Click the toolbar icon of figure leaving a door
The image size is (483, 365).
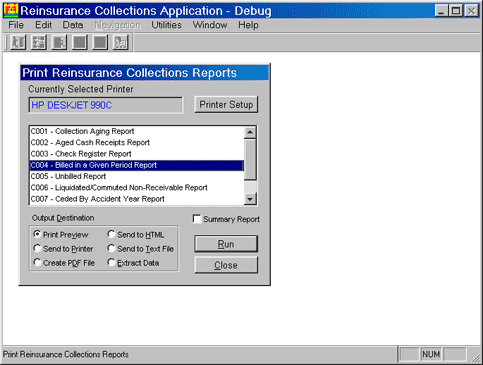pos(59,42)
